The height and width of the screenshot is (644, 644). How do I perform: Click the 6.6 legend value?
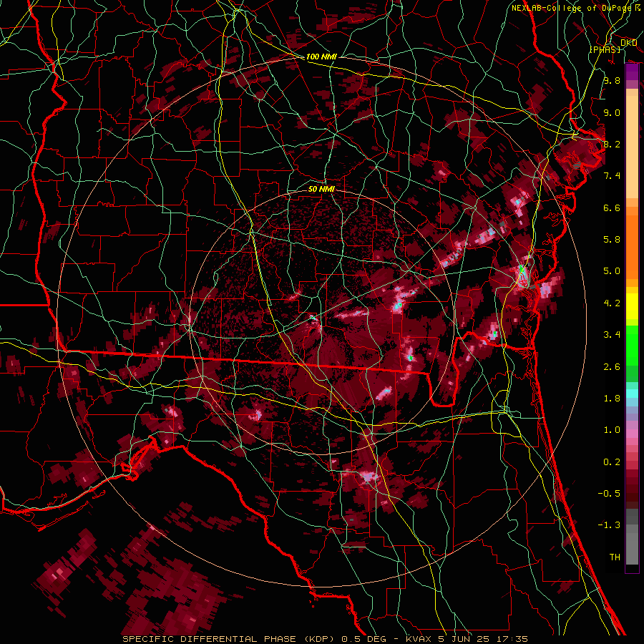pyautogui.click(x=612, y=208)
